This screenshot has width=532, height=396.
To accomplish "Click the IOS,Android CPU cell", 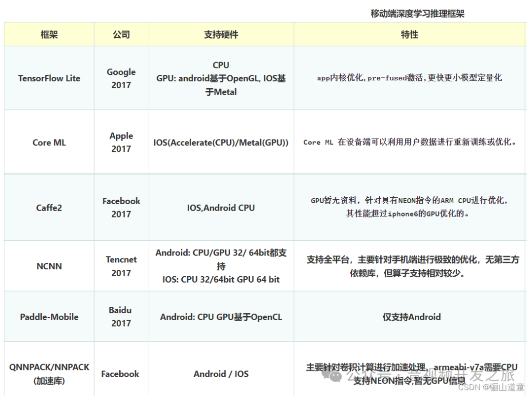I will click(221, 208).
